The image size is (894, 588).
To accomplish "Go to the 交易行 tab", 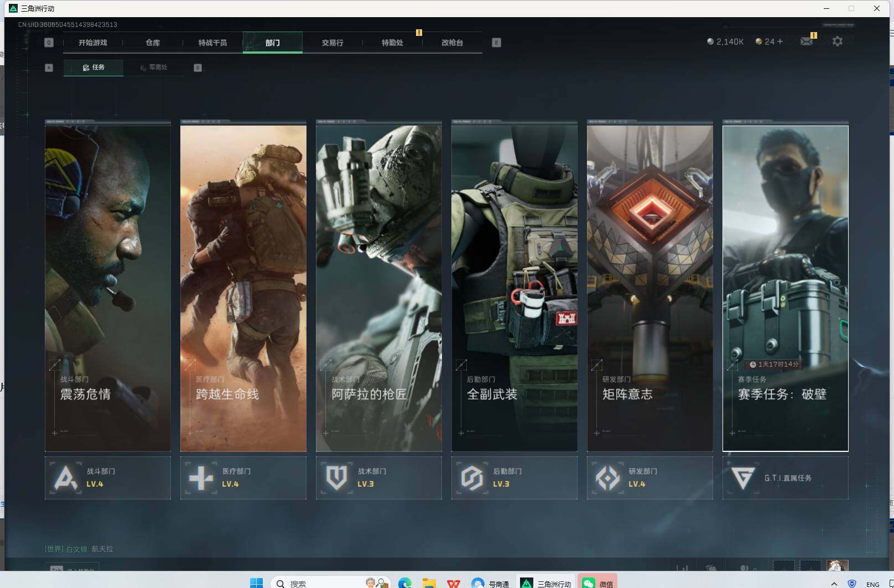I will [x=332, y=43].
